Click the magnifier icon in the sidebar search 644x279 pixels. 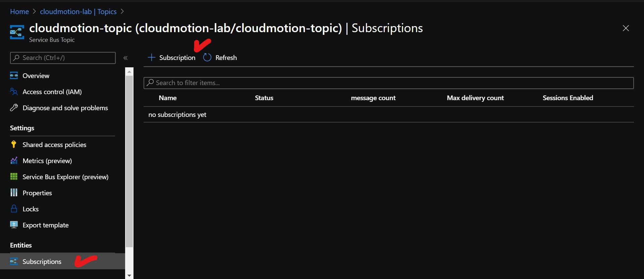click(16, 58)
